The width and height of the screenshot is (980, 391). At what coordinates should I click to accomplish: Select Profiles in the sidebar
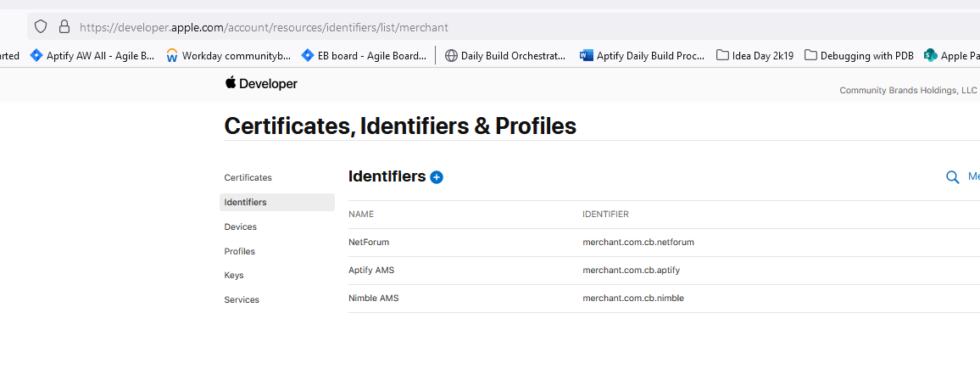point(239,251)
